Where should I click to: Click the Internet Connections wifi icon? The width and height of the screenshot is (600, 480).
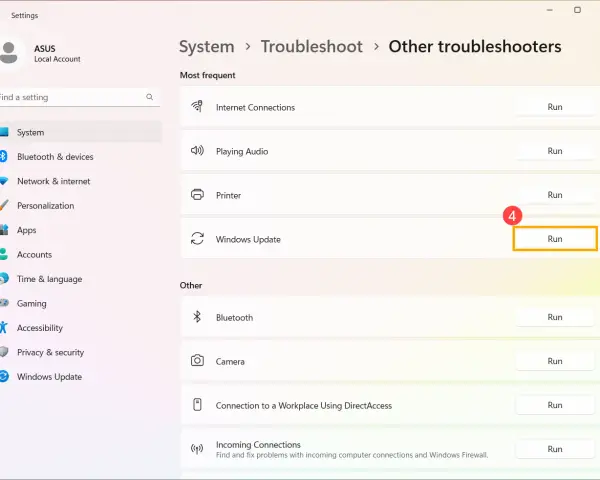(197, 106)
